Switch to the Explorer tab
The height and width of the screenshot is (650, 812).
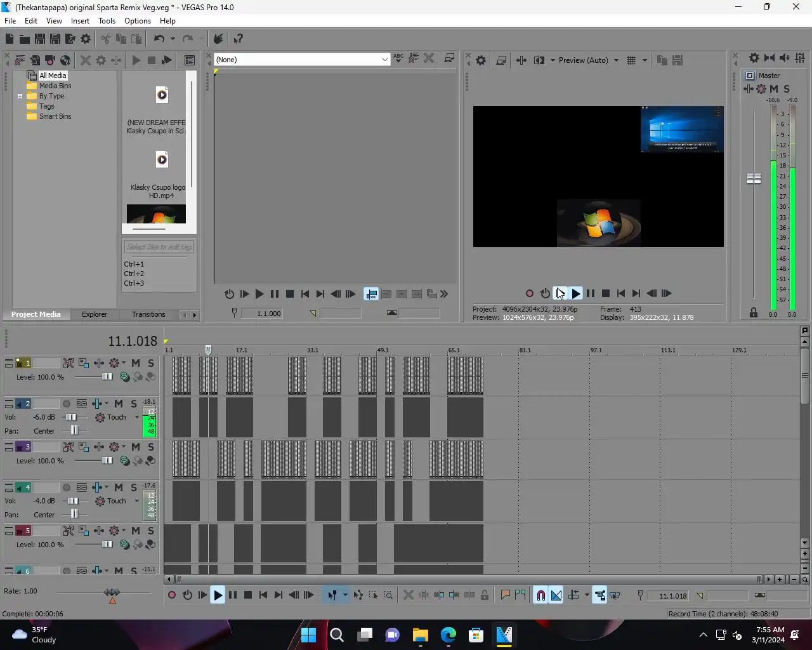[95, 314]
